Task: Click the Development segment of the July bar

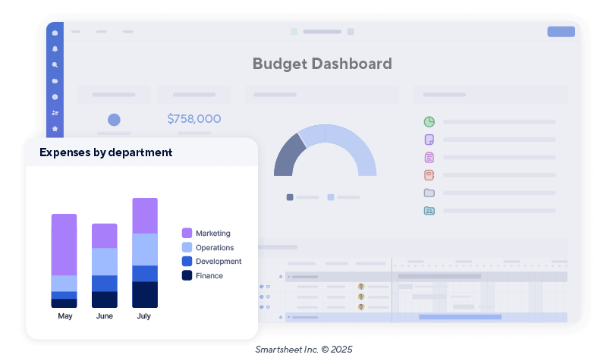Action: click(145, 274)
